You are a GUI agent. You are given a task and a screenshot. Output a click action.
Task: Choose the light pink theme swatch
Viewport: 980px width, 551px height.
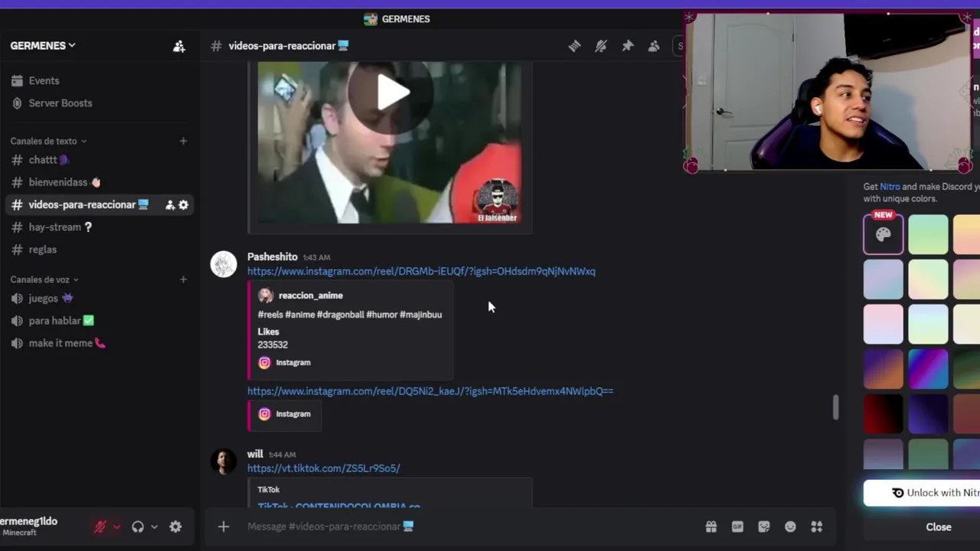(x=884, y=324)
